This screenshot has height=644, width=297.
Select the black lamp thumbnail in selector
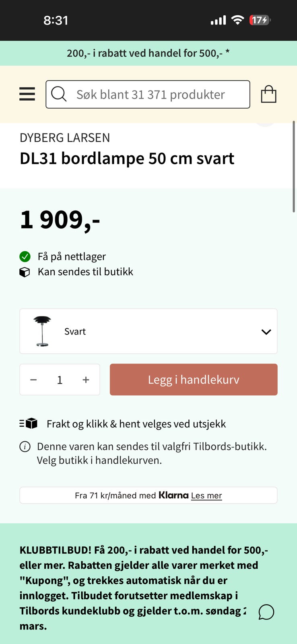tap(42, 331)
